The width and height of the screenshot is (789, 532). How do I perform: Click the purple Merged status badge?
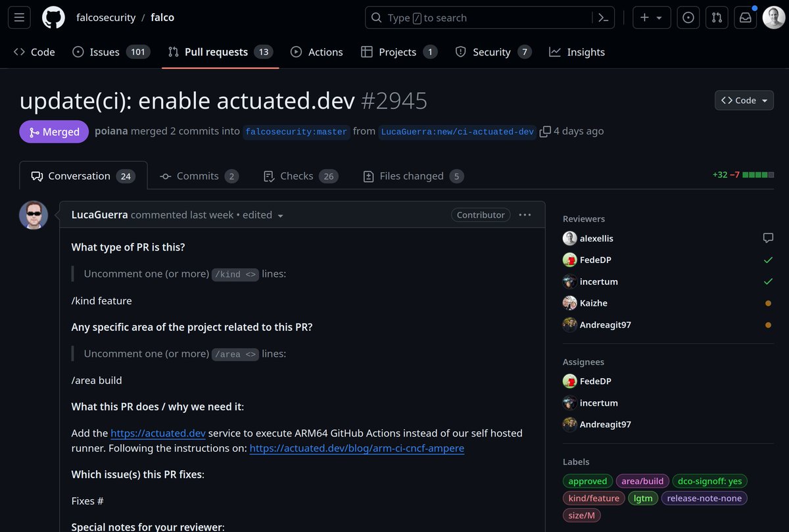(54, 132)
